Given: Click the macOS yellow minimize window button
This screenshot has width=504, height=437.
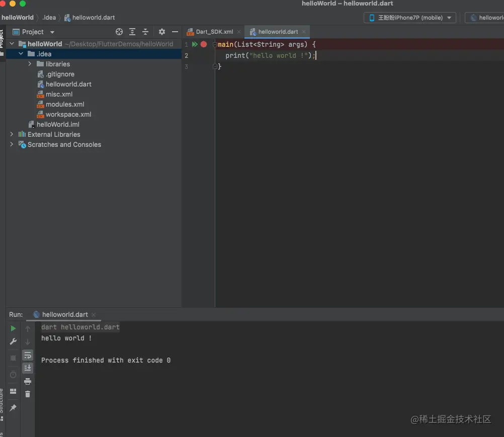Looking at the screenshot, I should click(x=13, y=4).
